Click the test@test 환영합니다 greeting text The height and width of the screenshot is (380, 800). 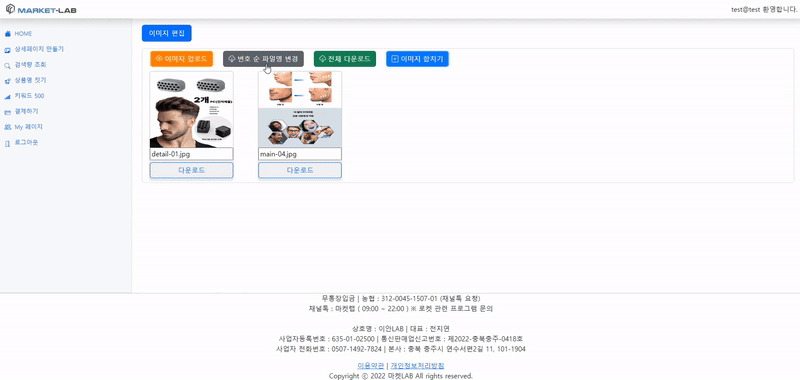764,10
